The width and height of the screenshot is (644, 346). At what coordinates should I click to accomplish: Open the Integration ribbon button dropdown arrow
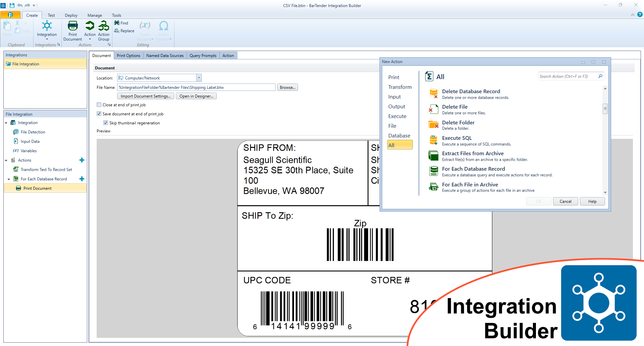pos(47,39)
